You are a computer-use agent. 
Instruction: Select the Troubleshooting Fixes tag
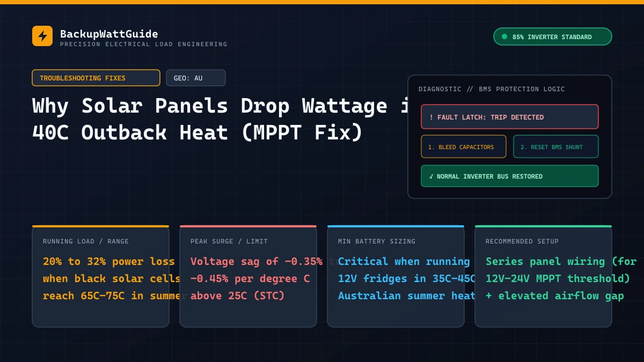(96, 78)
